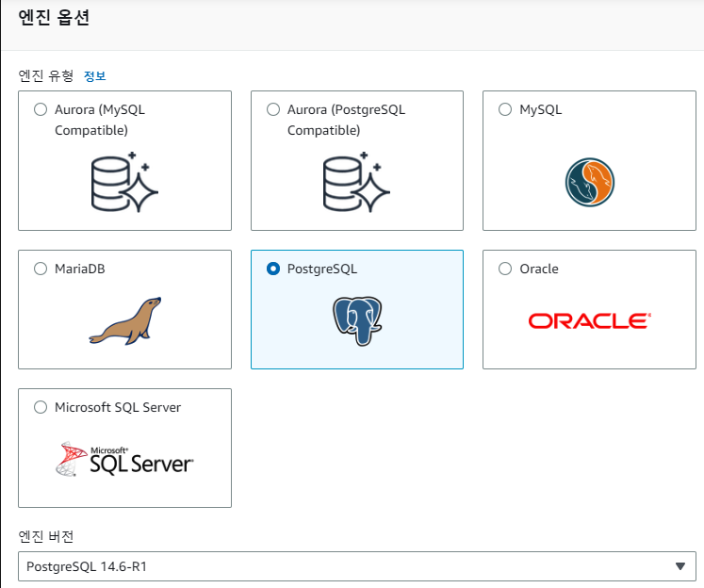Click the Aurora MySQL database sparkle icon
Viewport: 704px width, 588px height.
click(124, 182)
